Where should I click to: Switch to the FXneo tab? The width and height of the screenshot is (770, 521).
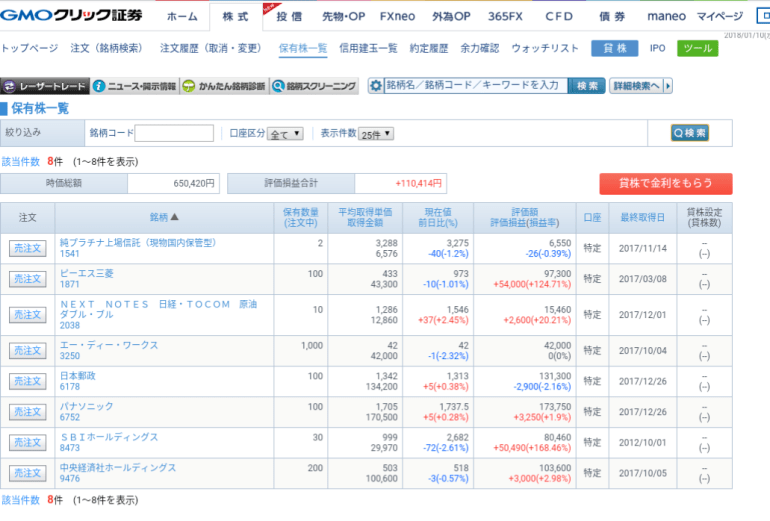pos(400,17)
